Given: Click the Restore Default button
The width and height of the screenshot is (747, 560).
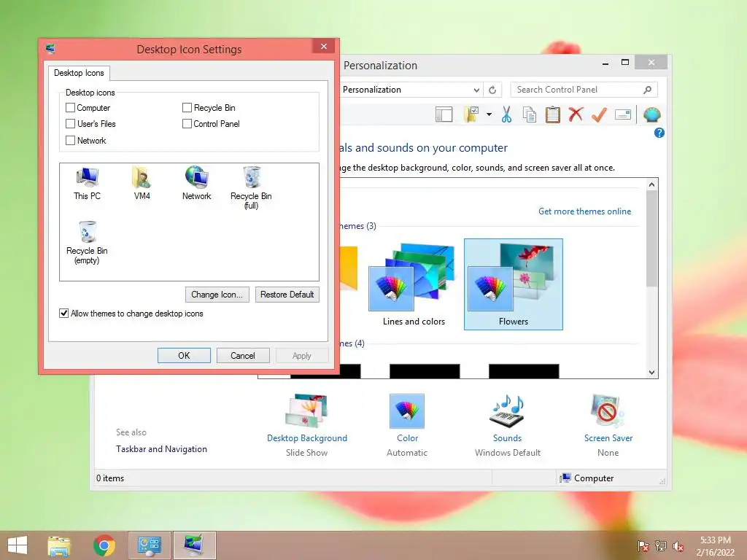Looking at the screenshot, I should 287,295.
